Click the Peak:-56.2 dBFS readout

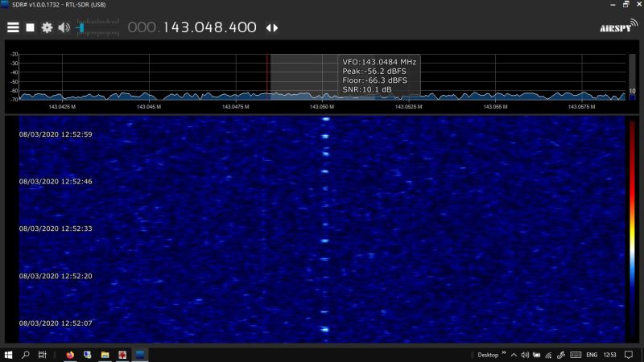374,71
